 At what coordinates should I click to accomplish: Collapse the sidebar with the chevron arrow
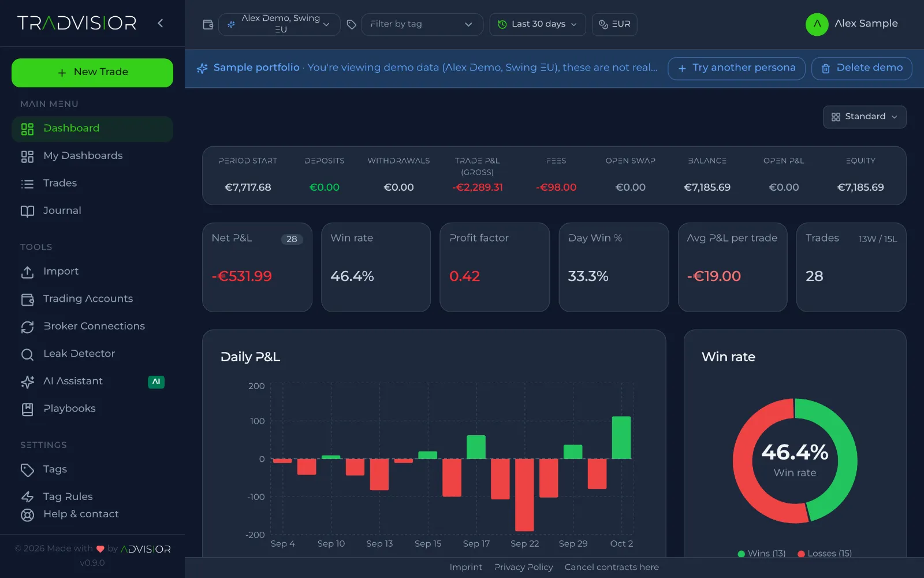pos(161,23)
